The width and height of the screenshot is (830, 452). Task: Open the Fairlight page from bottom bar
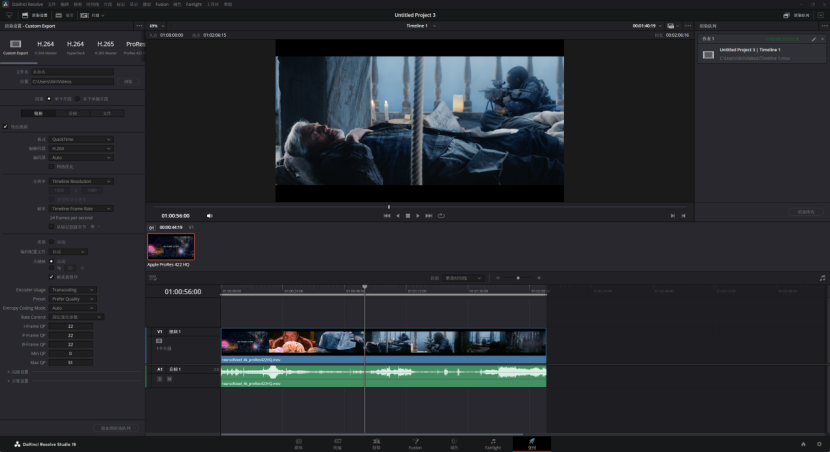click(493, 443)
